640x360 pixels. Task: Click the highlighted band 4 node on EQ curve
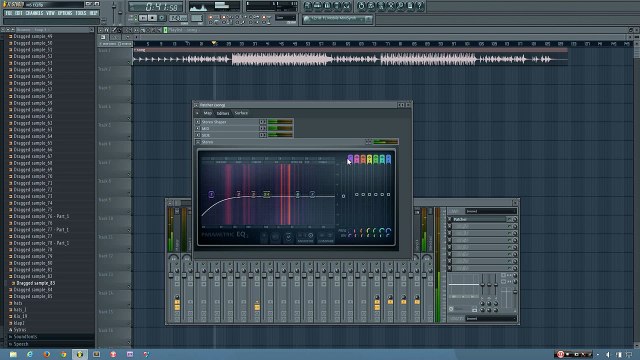(x=267, y=194)
